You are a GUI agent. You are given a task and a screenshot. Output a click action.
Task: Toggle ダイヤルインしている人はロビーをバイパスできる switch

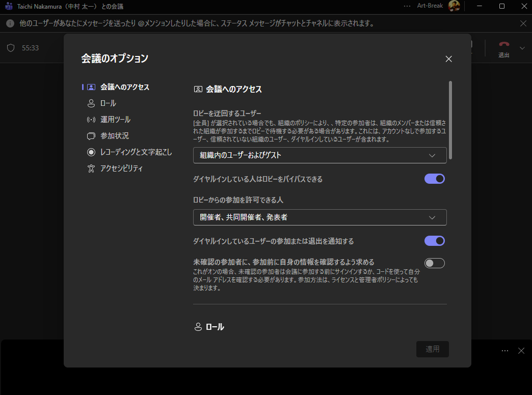point(434,179)
